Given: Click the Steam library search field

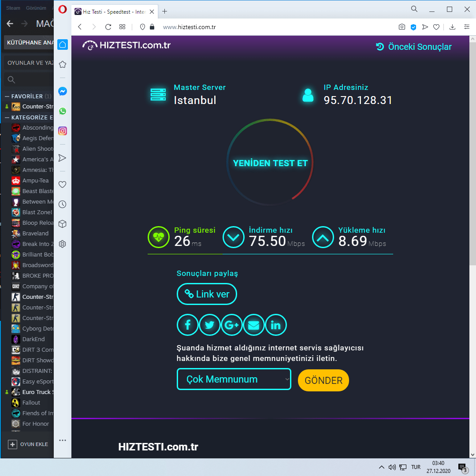Looking at the screenshot, I should (x=29, y=79).
